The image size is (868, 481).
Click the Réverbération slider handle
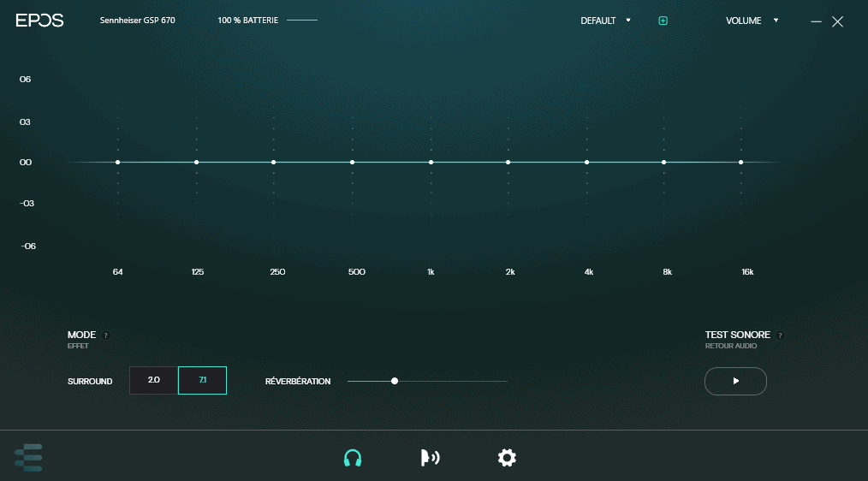(395, 381)
